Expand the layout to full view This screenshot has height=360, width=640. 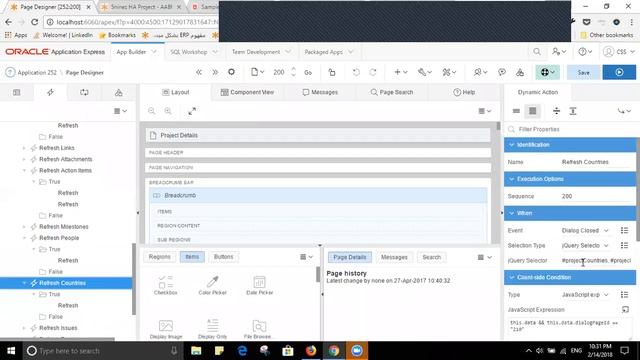192,111
